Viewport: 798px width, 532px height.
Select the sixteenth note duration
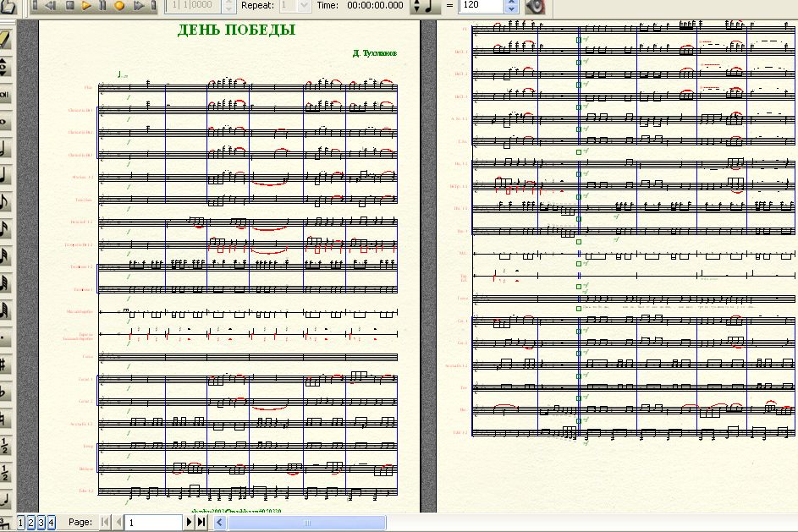pyautogui.click(x=4, y=229)
